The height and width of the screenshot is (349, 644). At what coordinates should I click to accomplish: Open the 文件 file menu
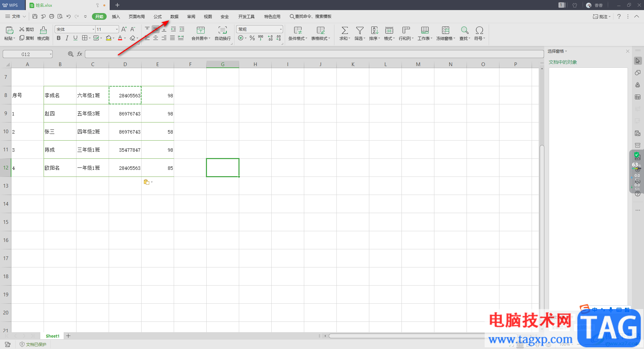(15, 16)
